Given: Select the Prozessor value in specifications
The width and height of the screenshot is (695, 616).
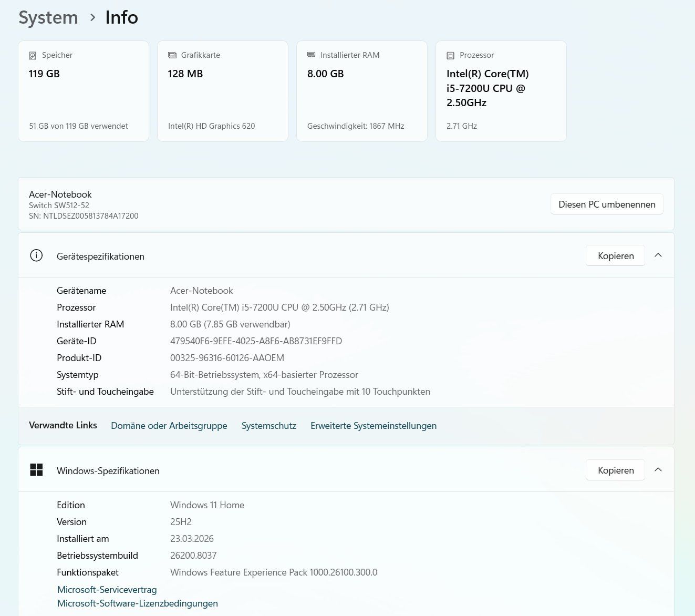Looking at the screenshot, I should (279, 307).
